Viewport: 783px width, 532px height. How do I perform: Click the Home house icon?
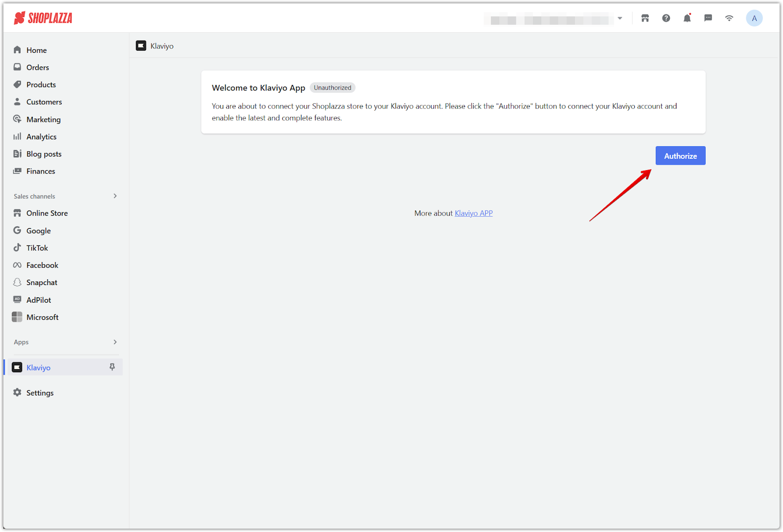(17, 50)
